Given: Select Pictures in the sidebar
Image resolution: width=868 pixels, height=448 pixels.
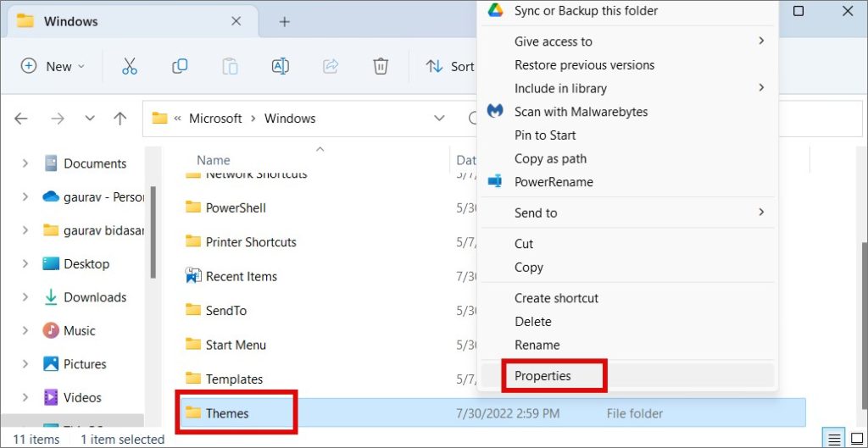Looking at the screenshot, I should pyautogui.click(x=75, y=364).
